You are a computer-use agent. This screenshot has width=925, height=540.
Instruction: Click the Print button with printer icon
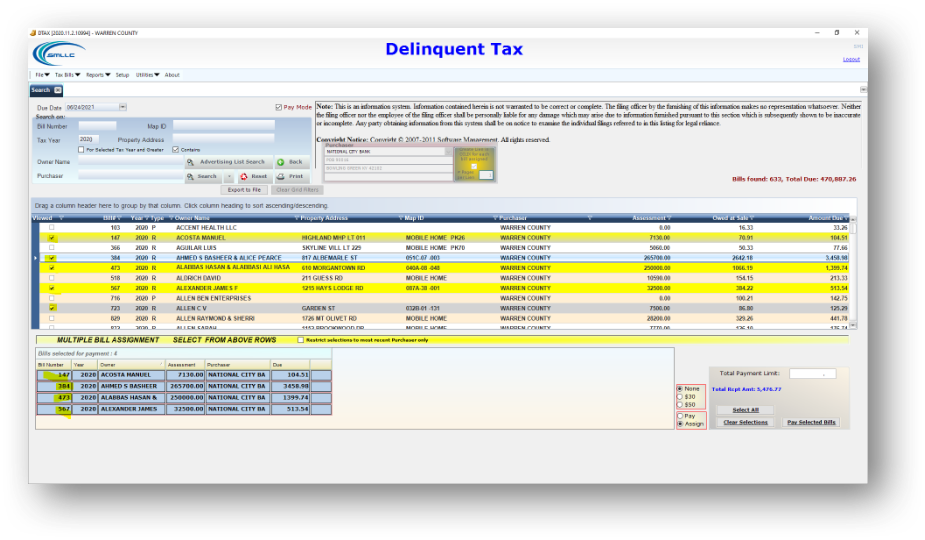tap(289, 176)
